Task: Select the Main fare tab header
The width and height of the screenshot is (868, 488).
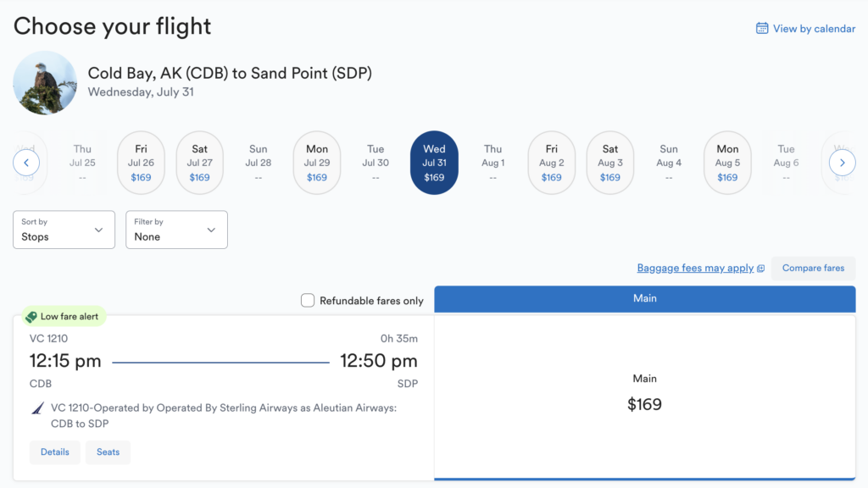Action: tap(645, 298)
